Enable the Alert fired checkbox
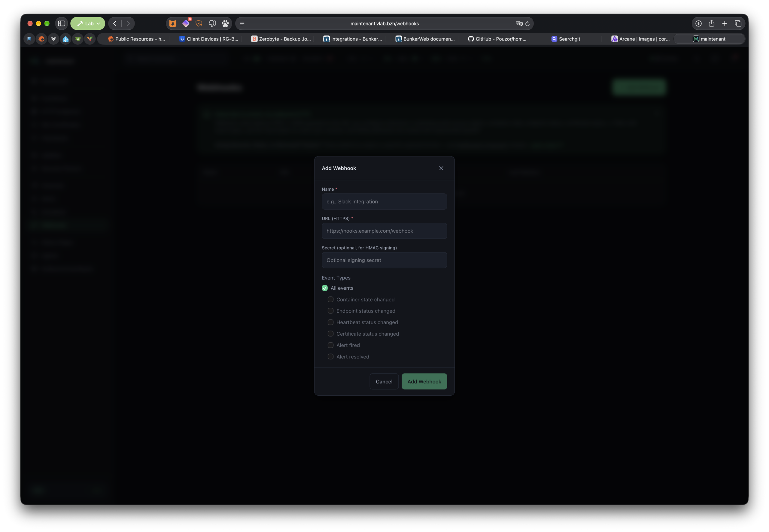 pos(330,345)
